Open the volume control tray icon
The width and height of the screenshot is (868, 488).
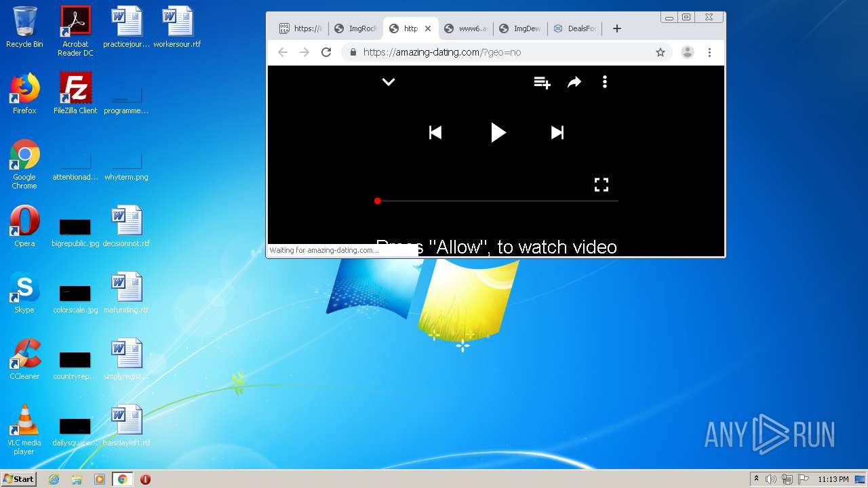click(771, 479)
